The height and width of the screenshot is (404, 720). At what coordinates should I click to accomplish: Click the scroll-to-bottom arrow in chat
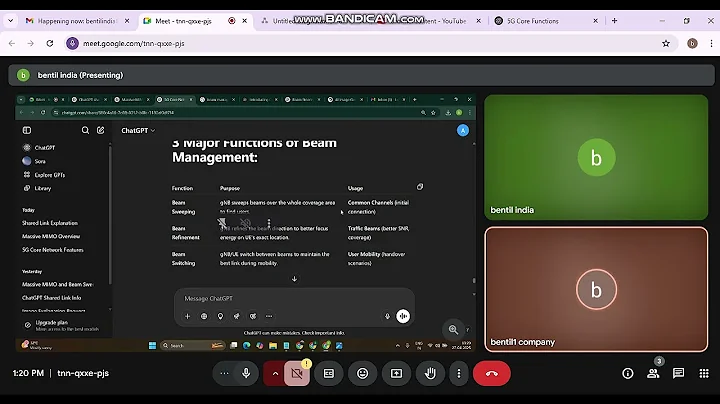click(x=294, y=279)
